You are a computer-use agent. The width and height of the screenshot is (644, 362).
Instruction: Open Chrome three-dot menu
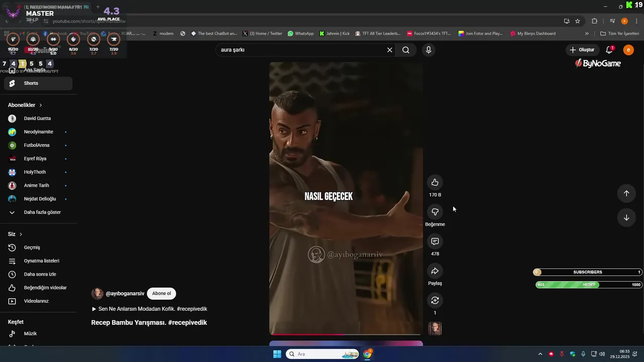coord(637,21)
